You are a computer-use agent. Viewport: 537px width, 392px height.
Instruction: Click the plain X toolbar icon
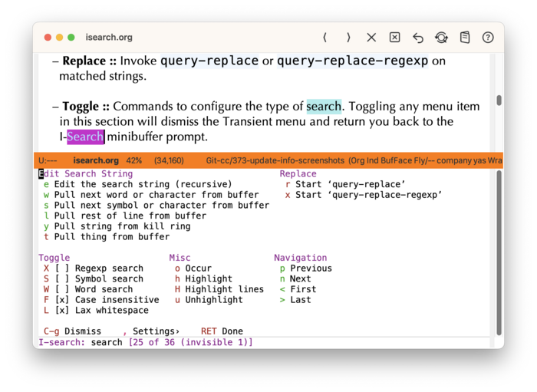click(x=371, y=38)
